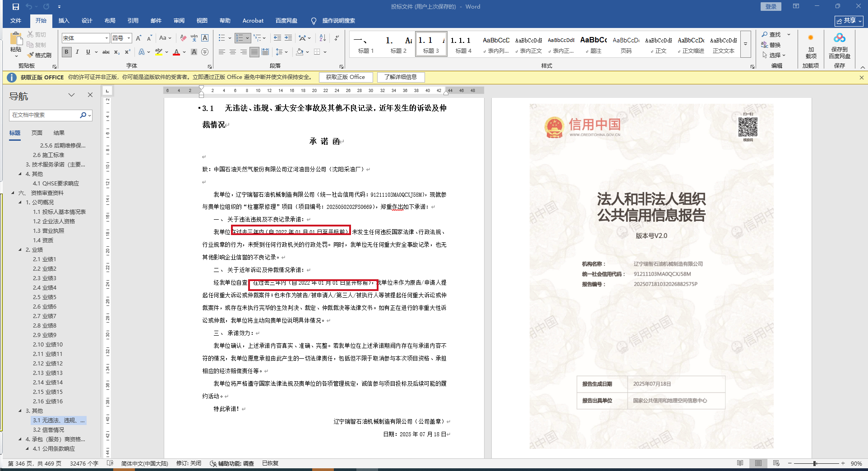Toggle the character border
Viewport: 868px width, 471px height.
(205, 38)
